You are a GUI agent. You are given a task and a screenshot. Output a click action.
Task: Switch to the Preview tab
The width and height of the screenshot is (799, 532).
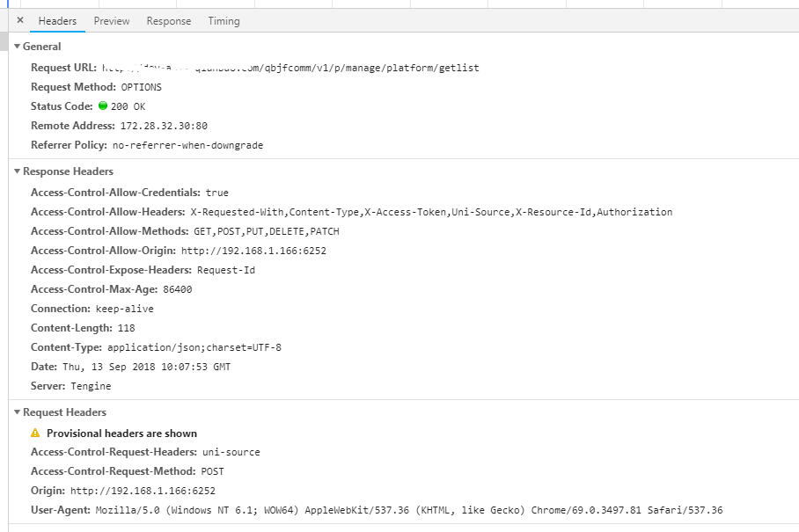(112, 21)
